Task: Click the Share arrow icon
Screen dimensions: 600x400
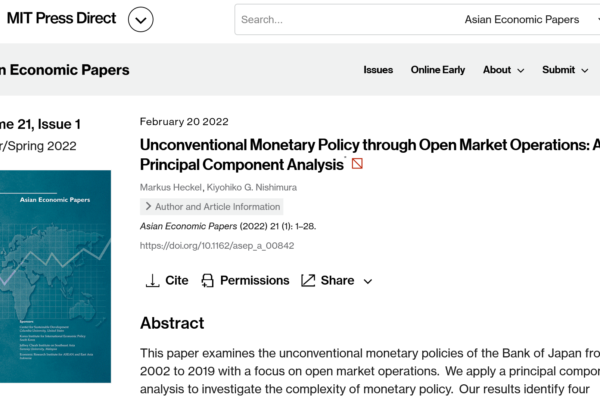Action: pyautogui.click(x=308, y=281)
